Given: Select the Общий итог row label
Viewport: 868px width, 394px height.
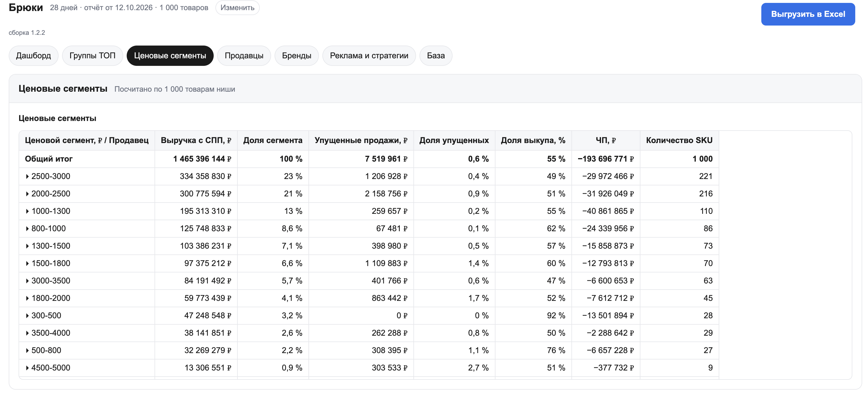Looking at the screenshot, I should click(x=49, y=159).
